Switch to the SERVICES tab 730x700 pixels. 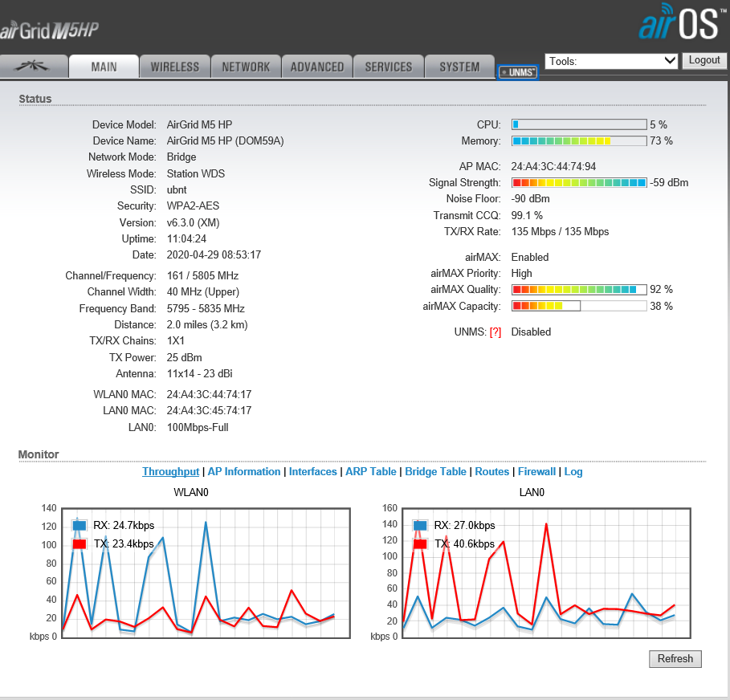[388, 67]
